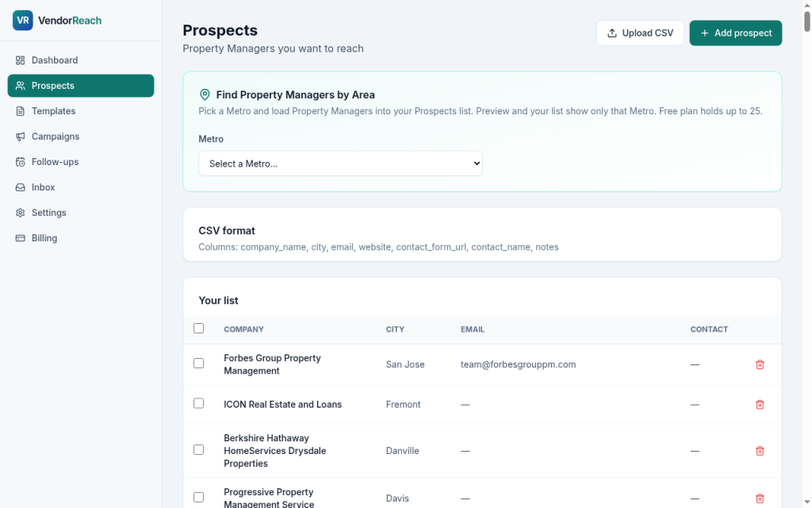812x508 pixels.
Task: Click the Follow-ups calendar clock icon
Action: pyautogui.click(x=20, y=162)
